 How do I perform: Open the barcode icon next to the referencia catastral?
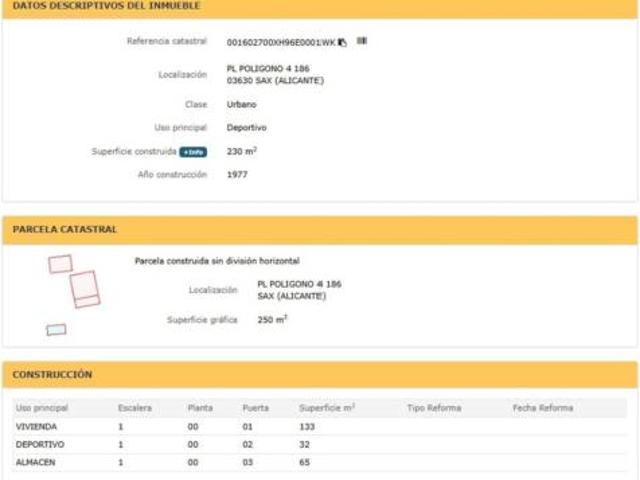point(362,41)
